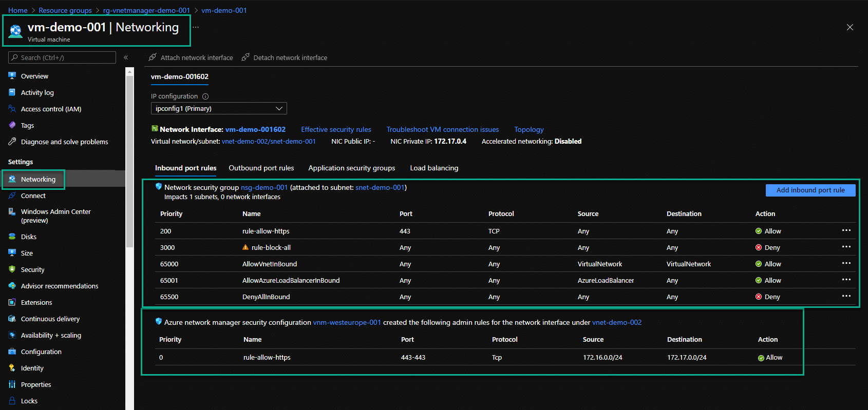Click the Windows Admin Center icon

(x=12, y=211)
